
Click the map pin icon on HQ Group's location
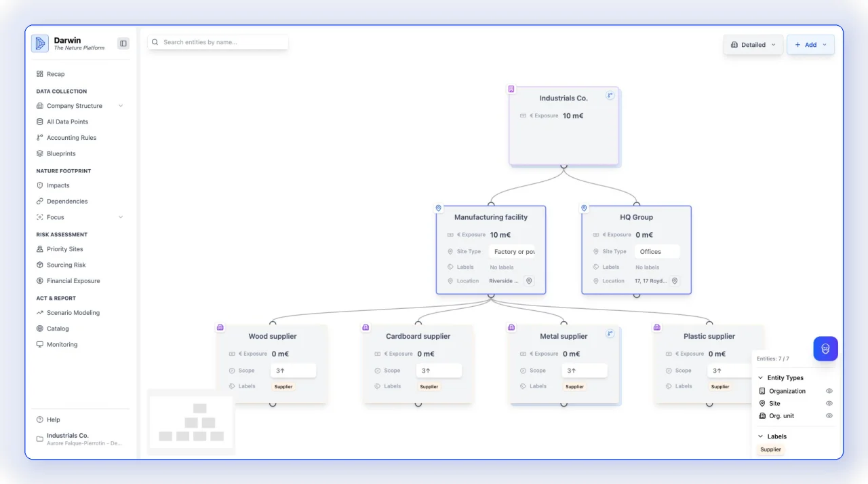click(674, 280)
